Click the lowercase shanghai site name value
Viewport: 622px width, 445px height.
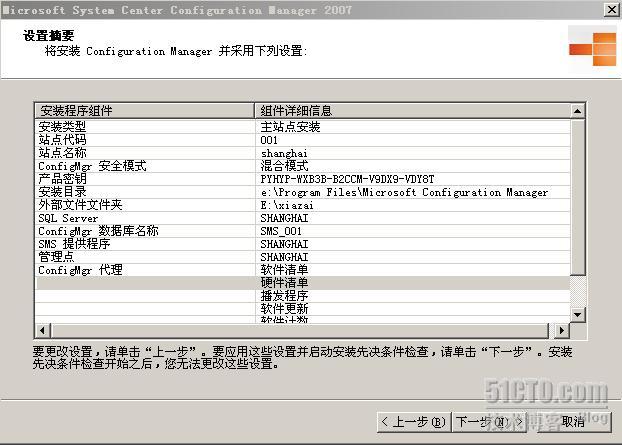(x=284, y=153)
